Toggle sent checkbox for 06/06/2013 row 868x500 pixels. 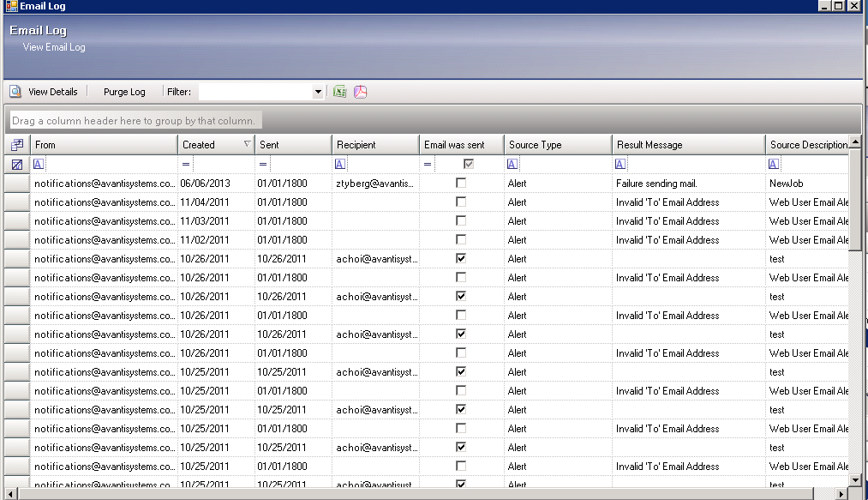tap(461, 183)
